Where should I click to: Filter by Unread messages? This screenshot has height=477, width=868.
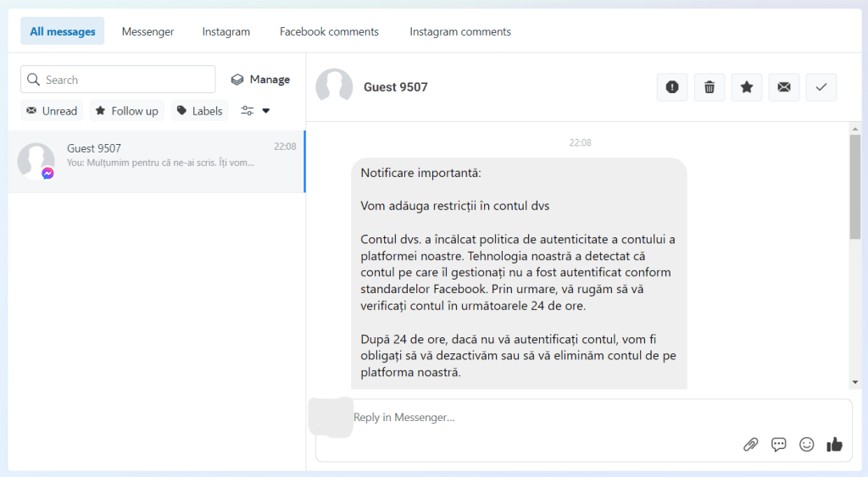tap(52, 111)
